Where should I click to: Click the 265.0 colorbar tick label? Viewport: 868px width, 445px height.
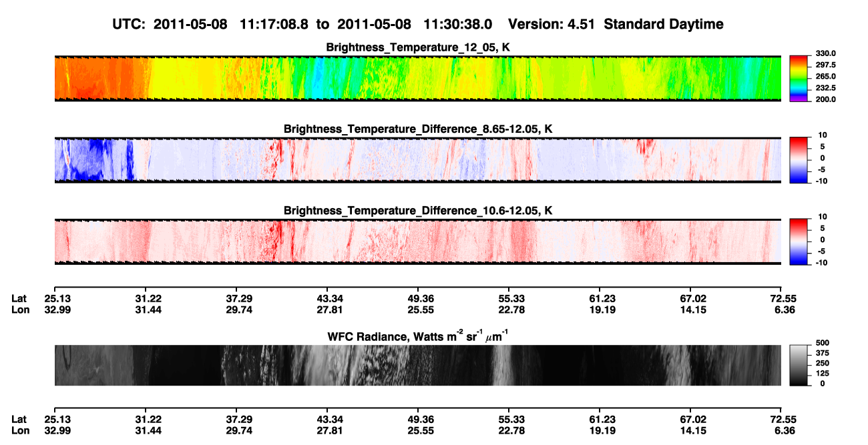pos(825,77)
